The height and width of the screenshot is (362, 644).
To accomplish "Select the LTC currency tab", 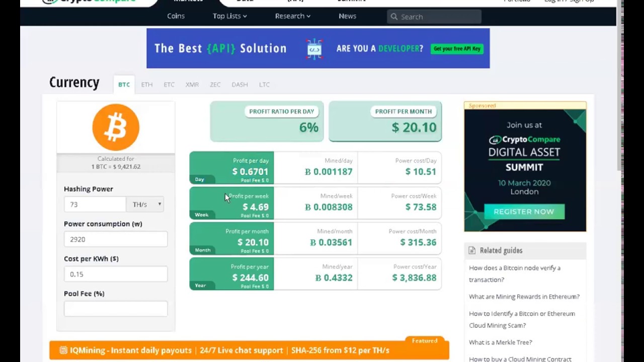I will [x=264, y=84].
